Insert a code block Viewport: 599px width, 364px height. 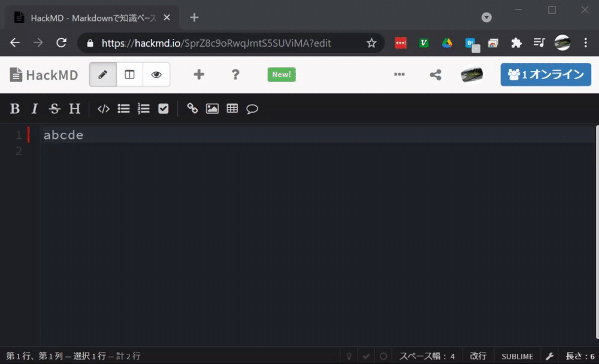[103, 108]
